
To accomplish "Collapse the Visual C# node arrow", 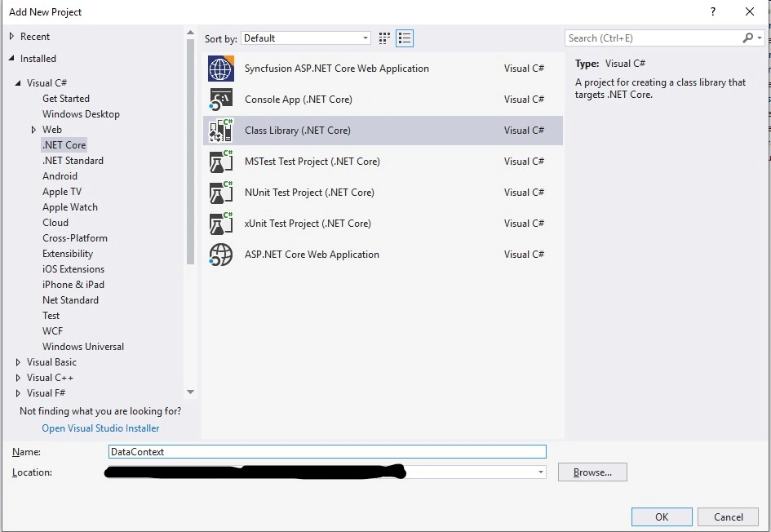I will (x=18, y=83).
